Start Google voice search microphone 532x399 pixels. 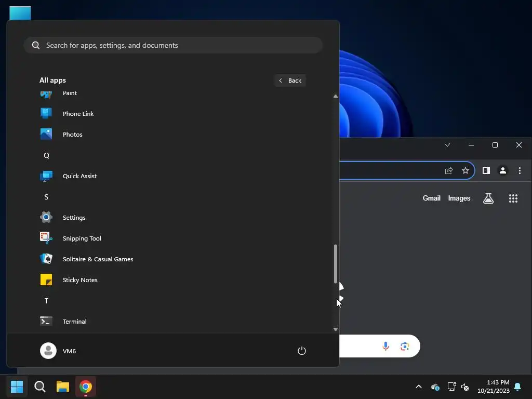[385, 346]
